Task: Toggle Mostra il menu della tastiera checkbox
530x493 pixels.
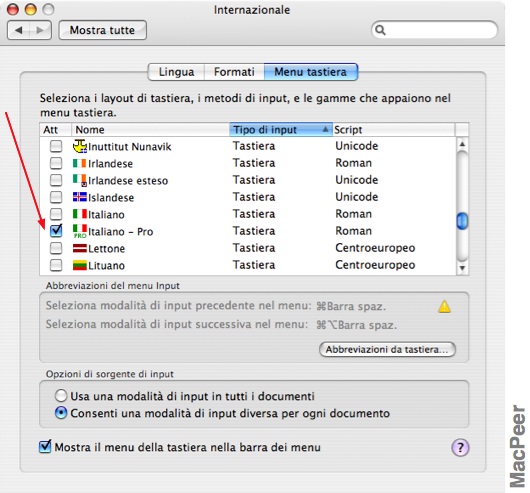Action: 45,447
